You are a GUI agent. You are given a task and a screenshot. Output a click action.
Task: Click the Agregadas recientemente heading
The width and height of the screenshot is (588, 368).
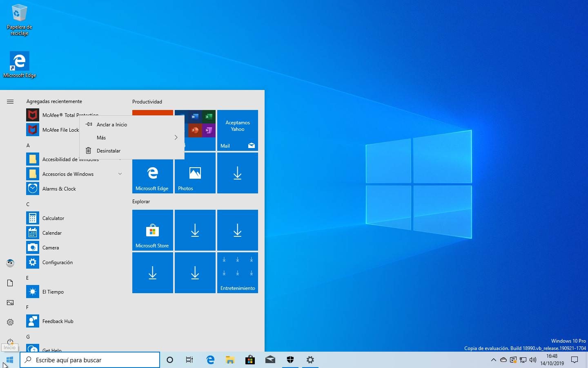(x=54, y=101)
